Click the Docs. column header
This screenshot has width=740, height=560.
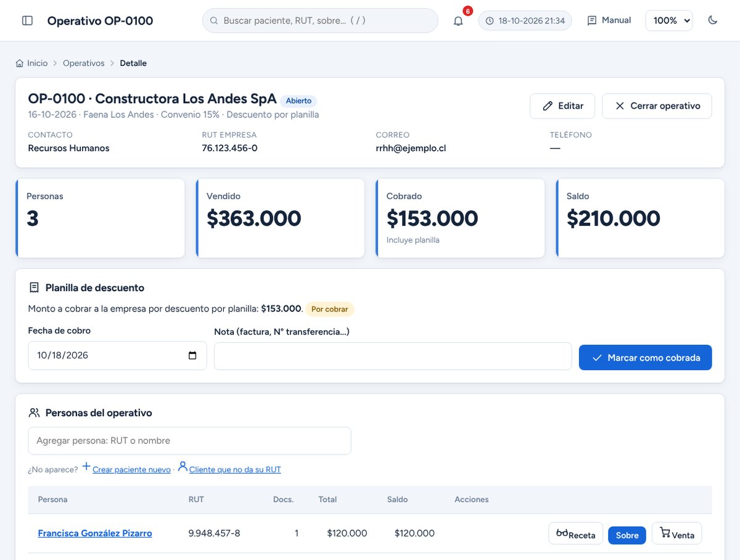(284, 500)
